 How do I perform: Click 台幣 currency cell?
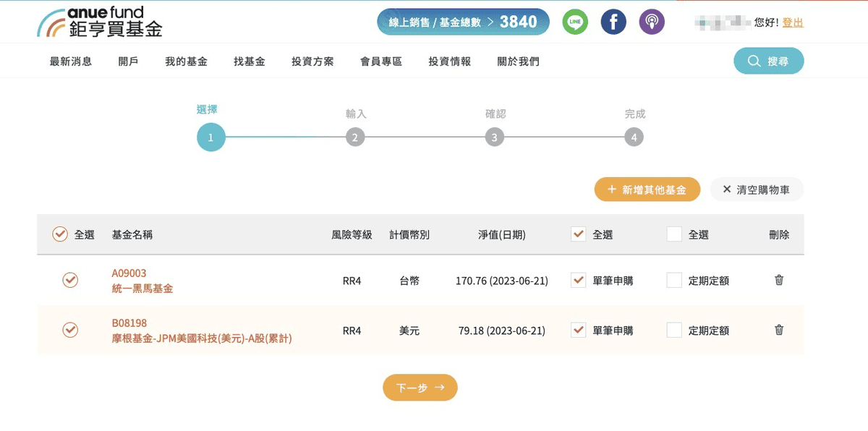[409, 281]
